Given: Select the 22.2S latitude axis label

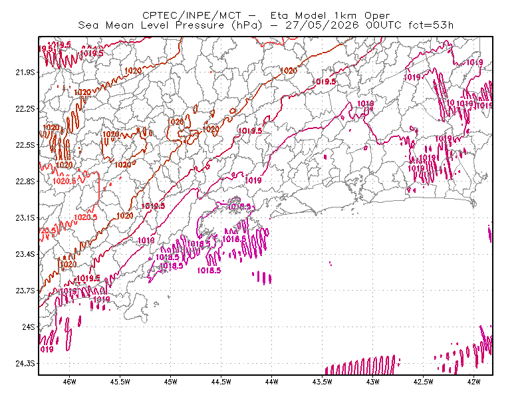Looking at the screenshot, I should click(25, 108).
